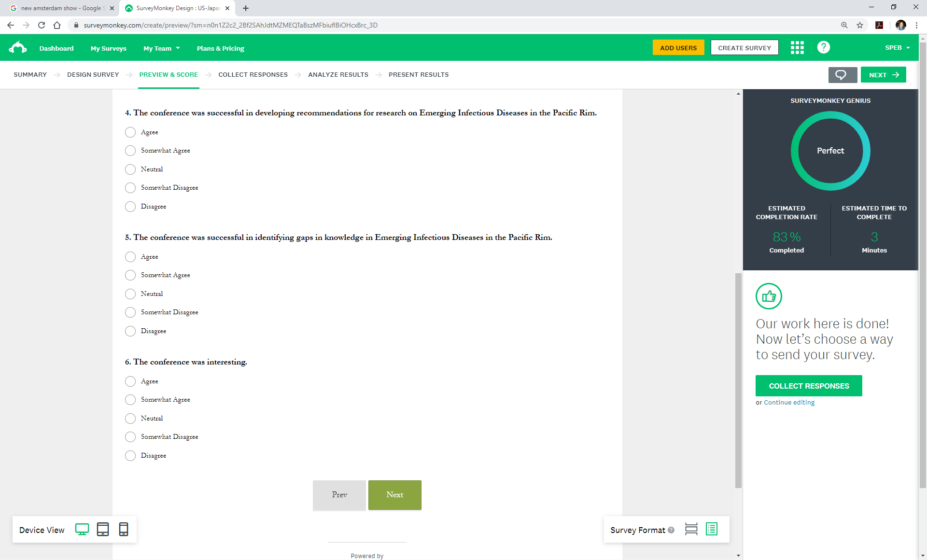Expand the My Team dropdown

click(162, 48)
